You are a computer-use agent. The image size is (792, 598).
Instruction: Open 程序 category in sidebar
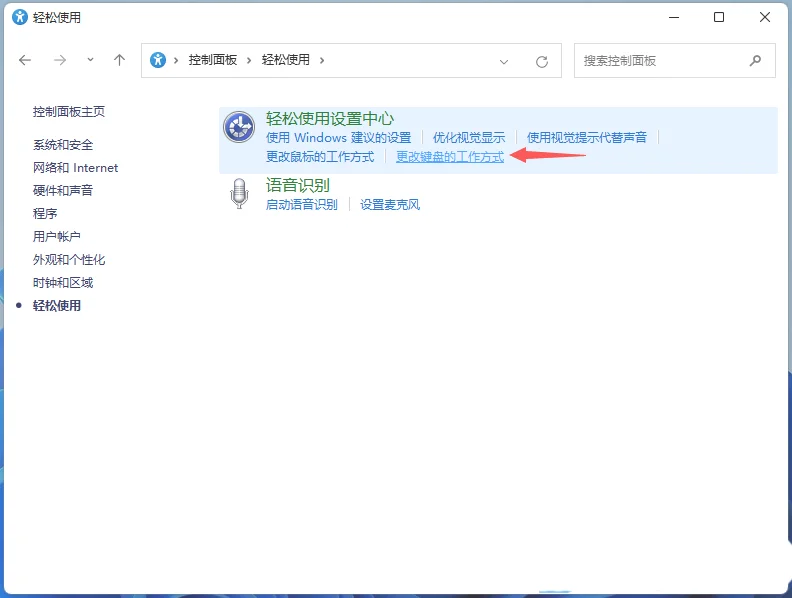45,214
